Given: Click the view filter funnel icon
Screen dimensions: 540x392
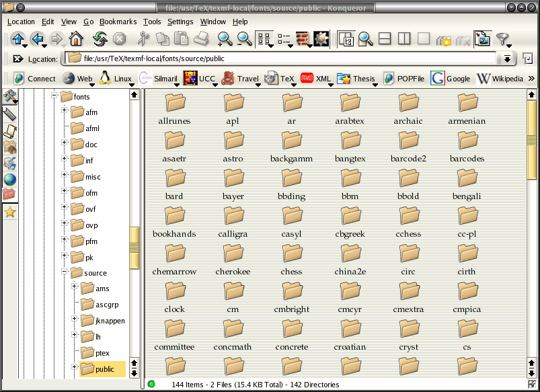Looking at the screenshot, I should 503,38.
